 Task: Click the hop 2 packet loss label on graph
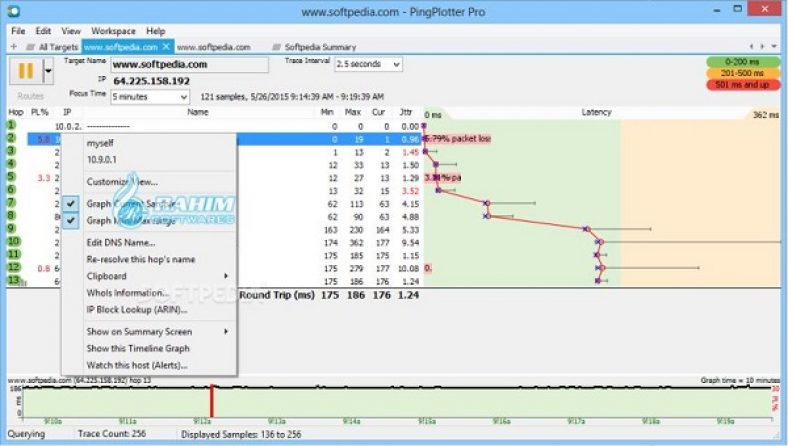pos(458,138)
